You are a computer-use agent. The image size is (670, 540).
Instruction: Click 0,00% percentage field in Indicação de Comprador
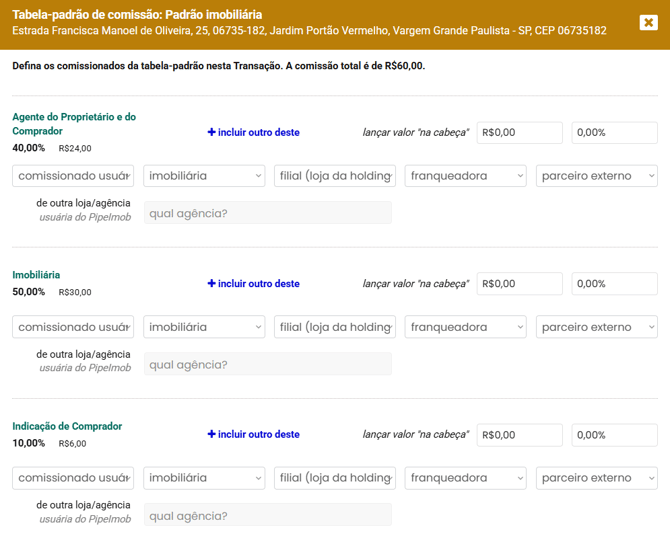coord(614,435)
